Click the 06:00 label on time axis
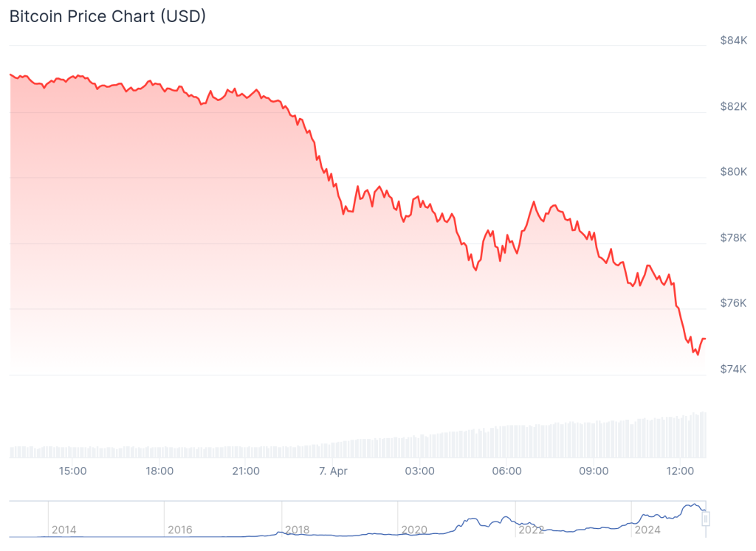 pyautogui.click(x=506, y=471)
